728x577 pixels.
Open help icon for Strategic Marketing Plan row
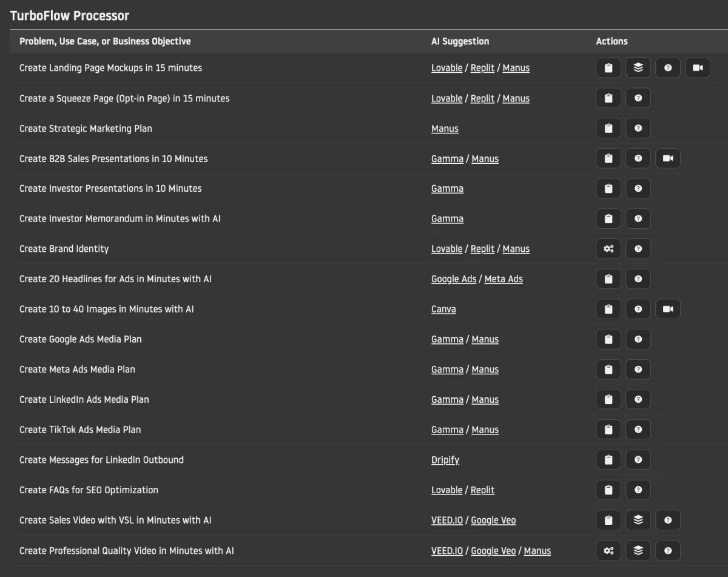point(638,129)
